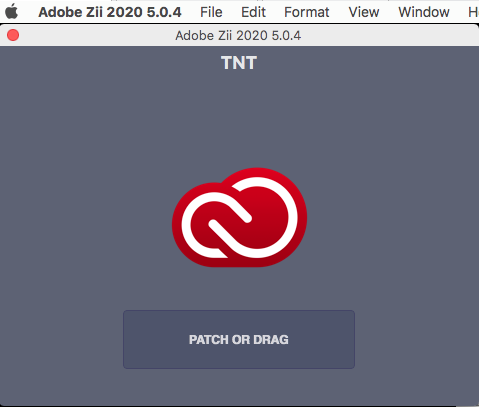The width and height of the screenshot is (479, 407).
Task: Click the window title Adobe Zii 2020 5.0.4
Action: [x=238, y=35]
